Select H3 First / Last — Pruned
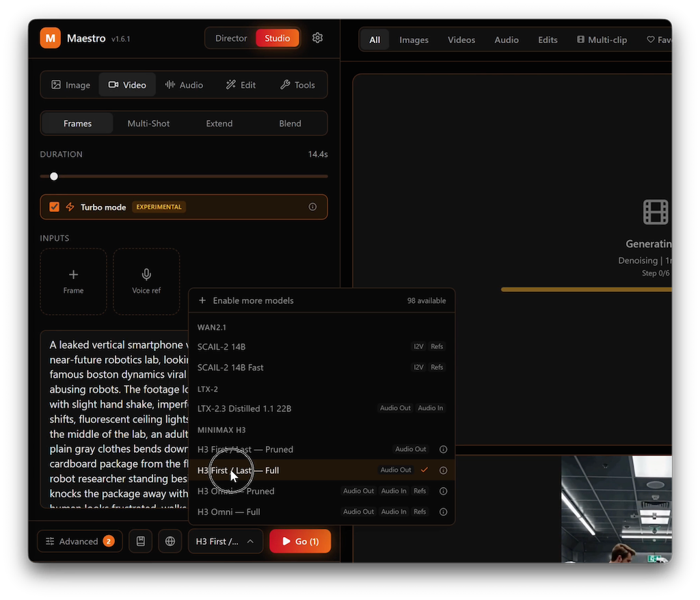This screenshot has height=600, width=700. pyautogui.click(x=321, y=449)
